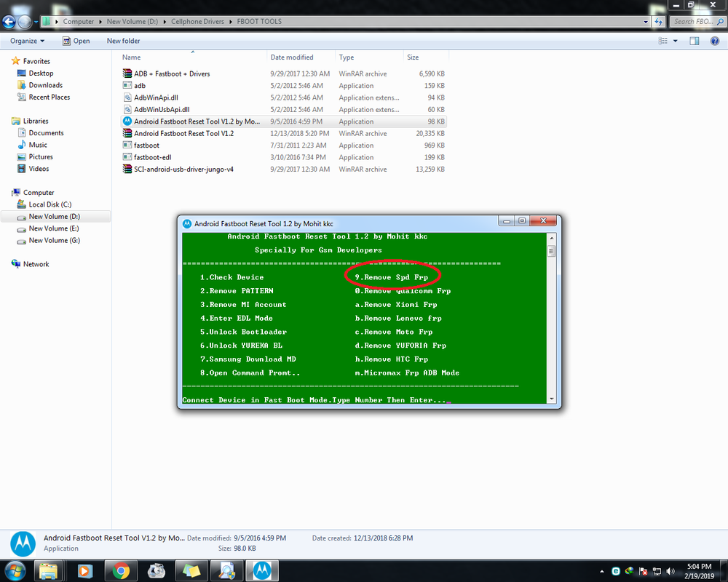Open Windows Explorer from the taskbar
This screenshot has height=582, width=728.
tap(48, 571)
